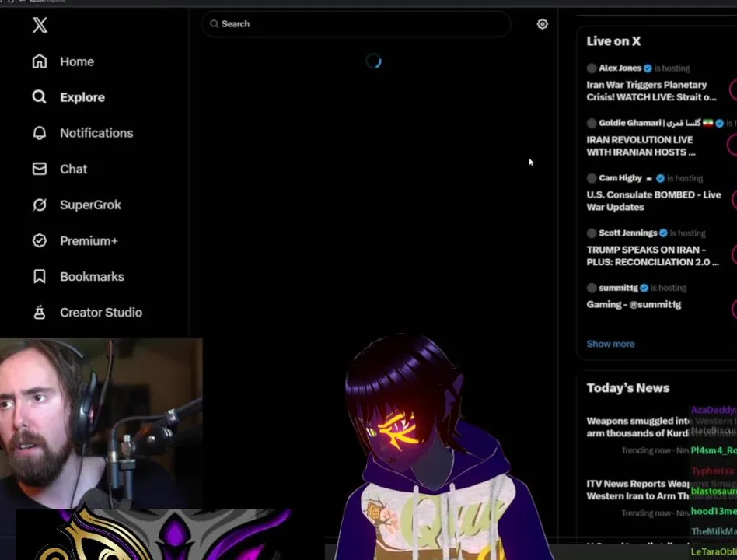Click the streamer webcam overlay
The image size is (737, 560).
[101, 423]
